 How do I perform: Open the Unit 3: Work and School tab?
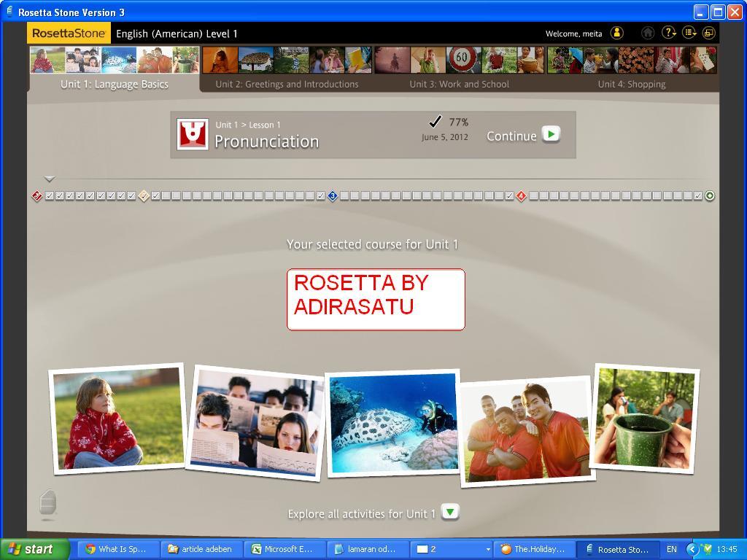(x=460, y=85)
